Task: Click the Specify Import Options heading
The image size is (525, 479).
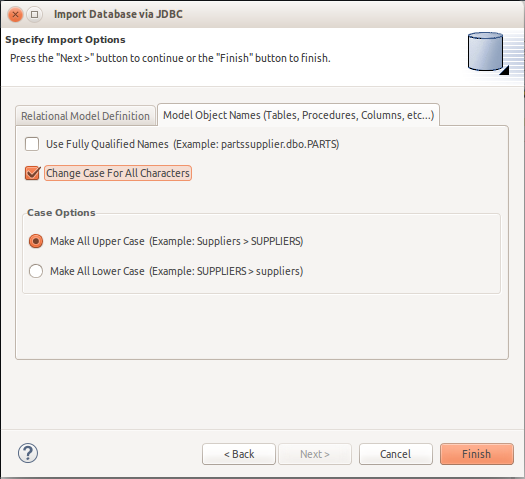Action: click(x=65, y=39)
